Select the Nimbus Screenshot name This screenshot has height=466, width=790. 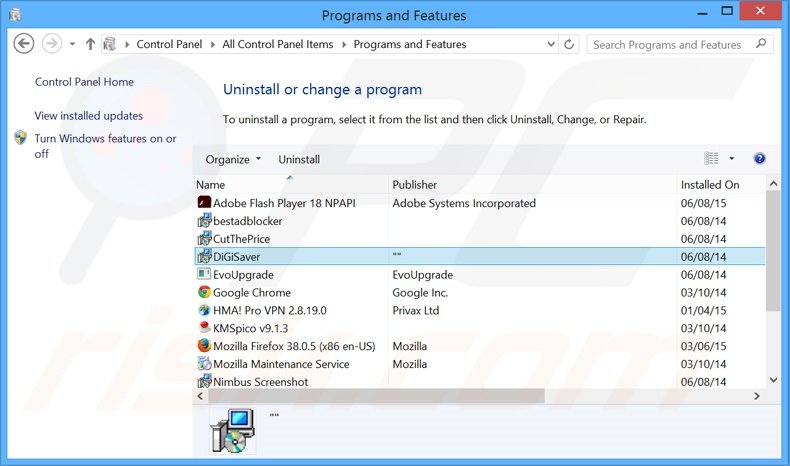tap(260, 382)
